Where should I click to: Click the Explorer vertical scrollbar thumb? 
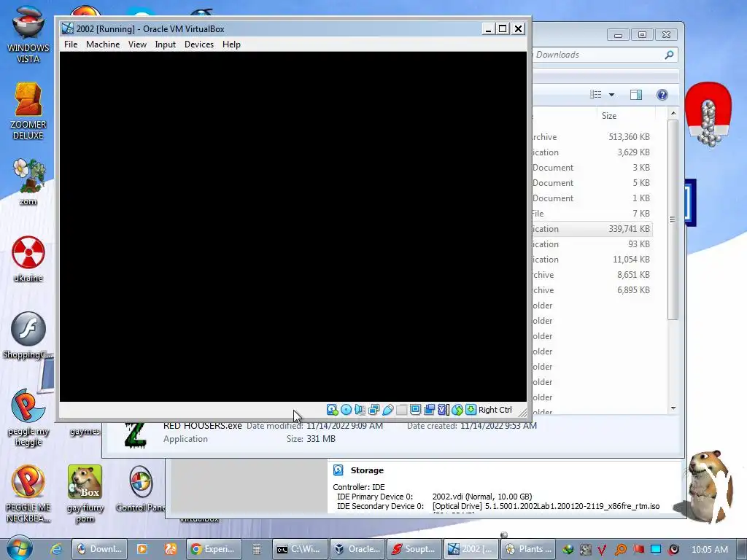pyautogui.click(x=673, y=219)
